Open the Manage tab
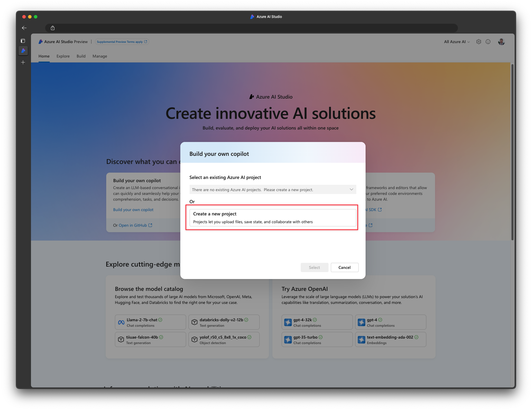Viewport: 532px width, 410px height. point(100,56)
